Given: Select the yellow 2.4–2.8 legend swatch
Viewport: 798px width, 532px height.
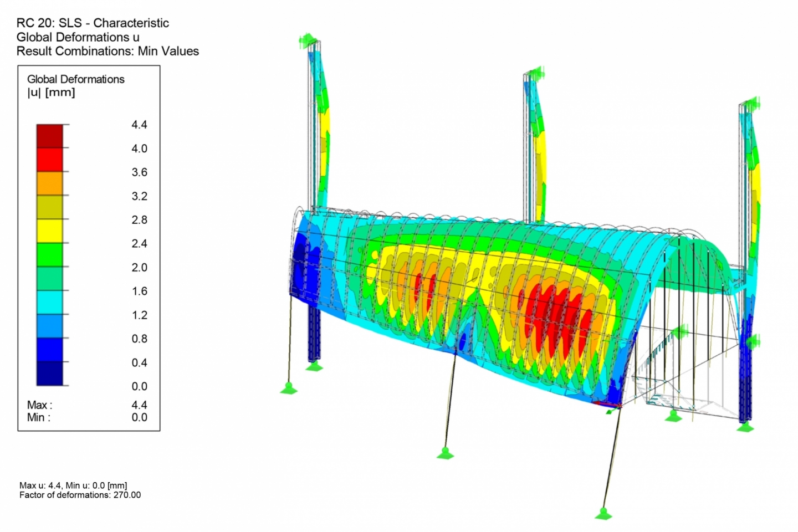Looking at the screenshot, I should point(50,231).
